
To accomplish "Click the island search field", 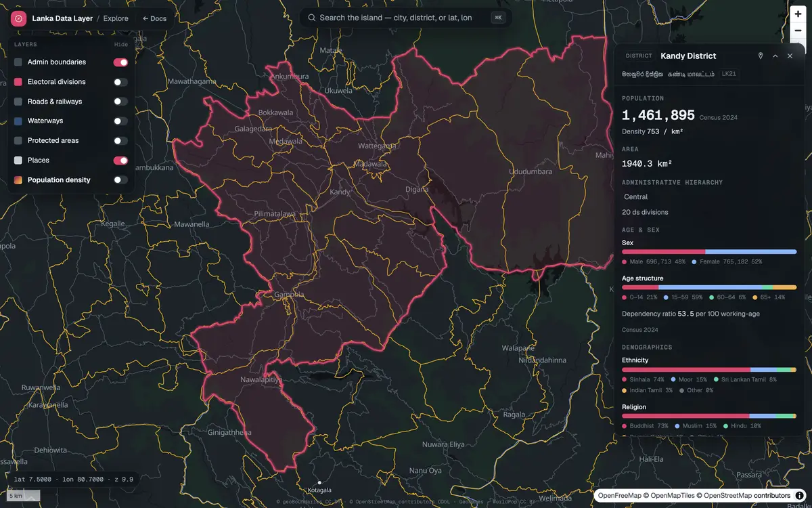I will [x=405, y=18].
